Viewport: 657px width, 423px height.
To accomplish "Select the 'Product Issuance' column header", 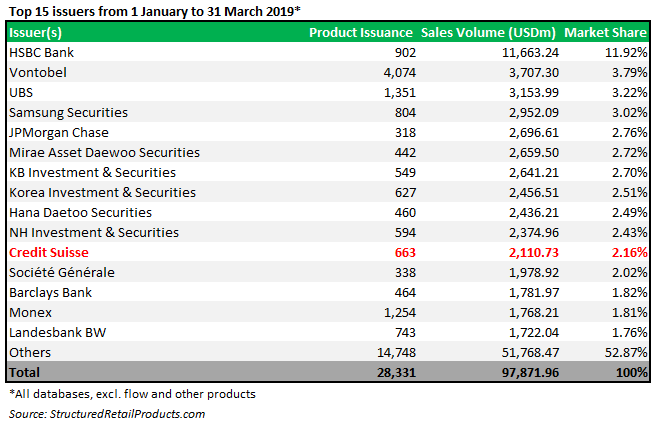I will (x=361, y=33).
